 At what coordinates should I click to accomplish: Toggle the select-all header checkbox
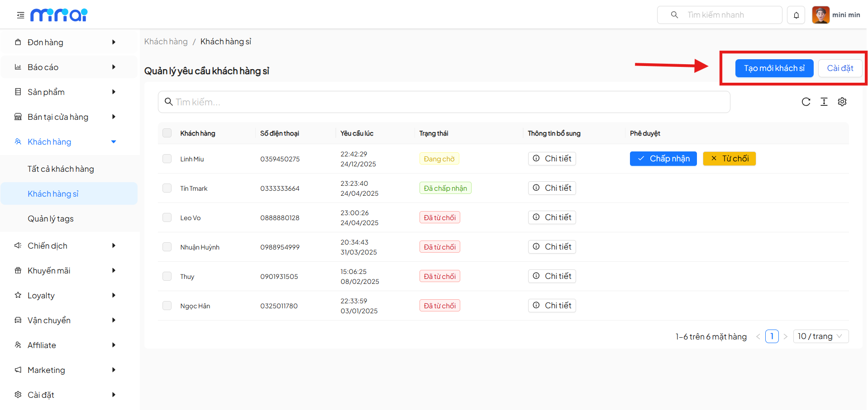pos(167,133)
